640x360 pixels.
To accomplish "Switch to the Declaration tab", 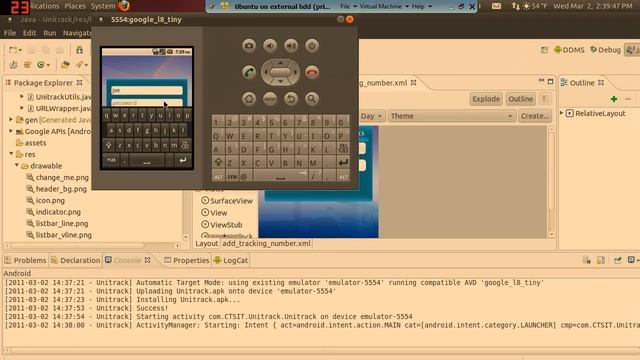I will coord(76,260).
